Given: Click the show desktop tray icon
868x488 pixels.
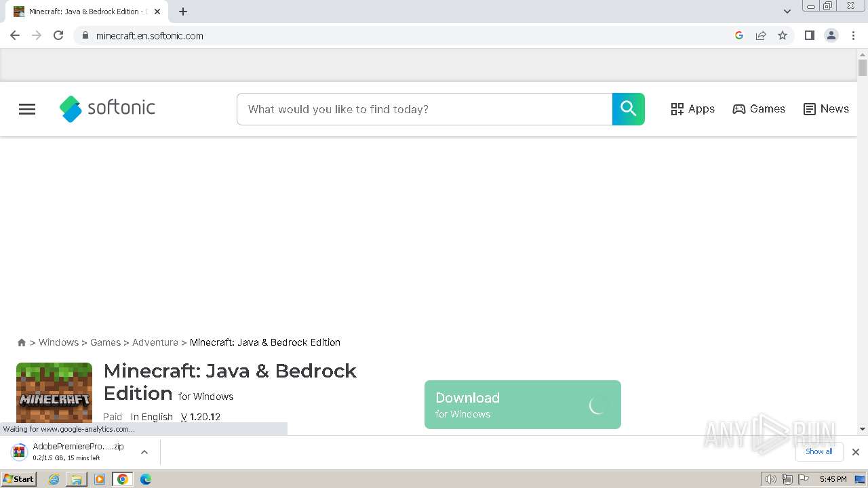Looking at the screenshot, I should click(x=861, y=479).
